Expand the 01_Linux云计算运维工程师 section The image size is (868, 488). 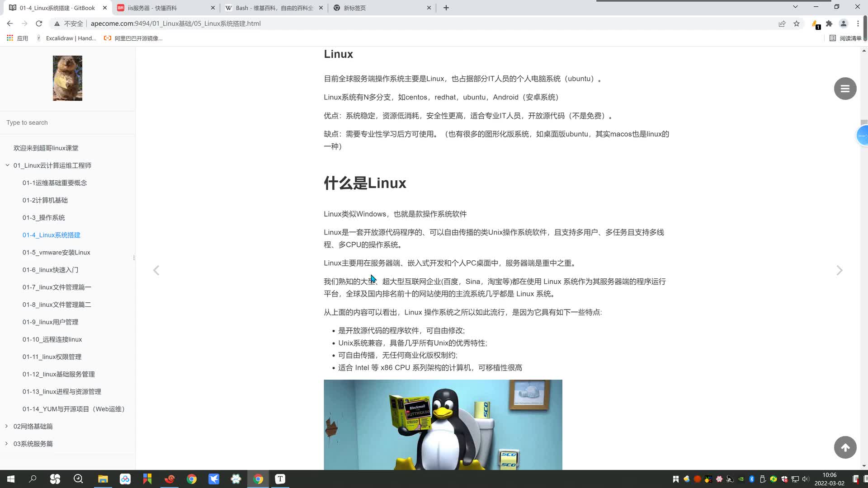(6, 165)
